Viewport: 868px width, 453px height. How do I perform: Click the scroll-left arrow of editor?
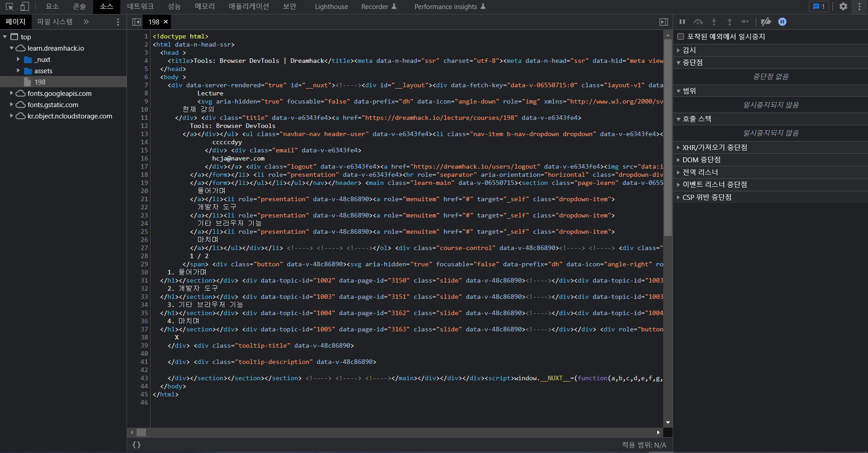point(132,433)
